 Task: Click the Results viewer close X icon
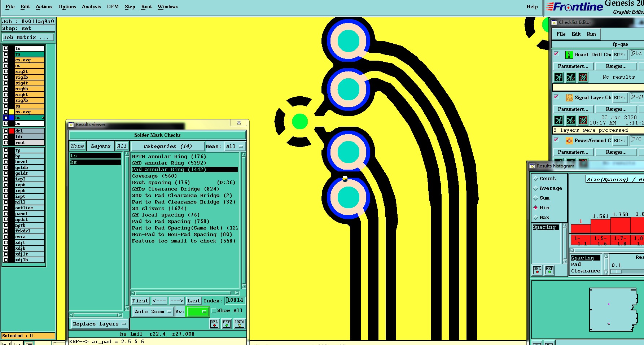click(x=239, y=123)
